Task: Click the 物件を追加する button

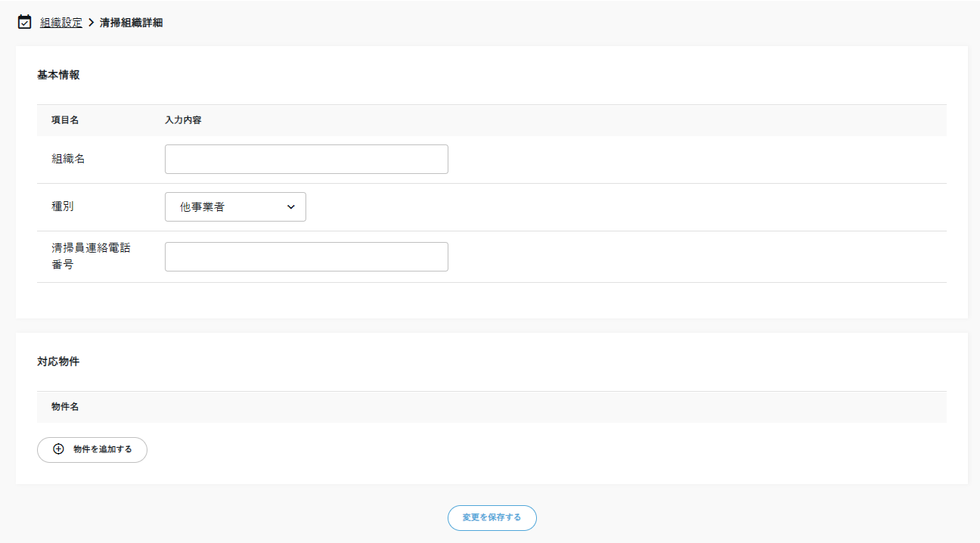Action: [x=92, y=449]
